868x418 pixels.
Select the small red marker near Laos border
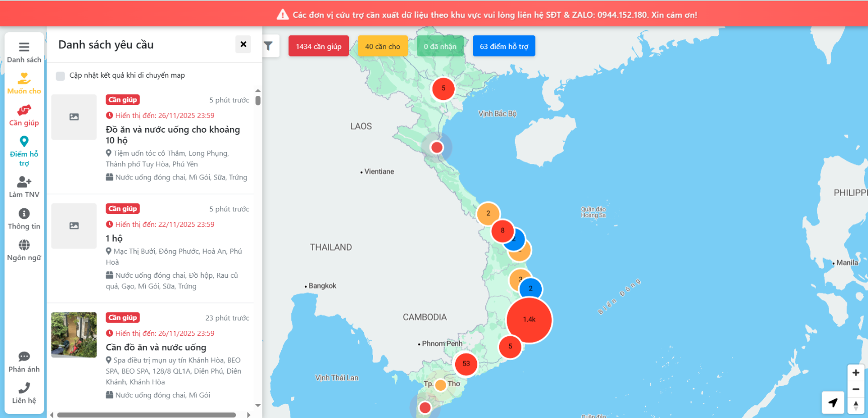(437, 147)
